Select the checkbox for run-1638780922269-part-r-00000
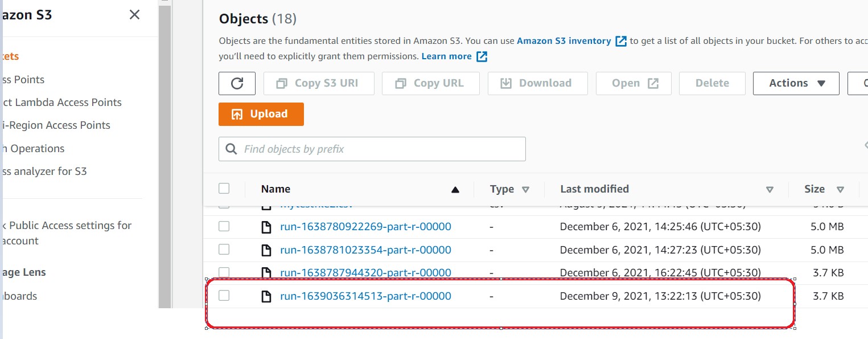The height and width of the screenshot is (339, 868). (x=224, y=226)
